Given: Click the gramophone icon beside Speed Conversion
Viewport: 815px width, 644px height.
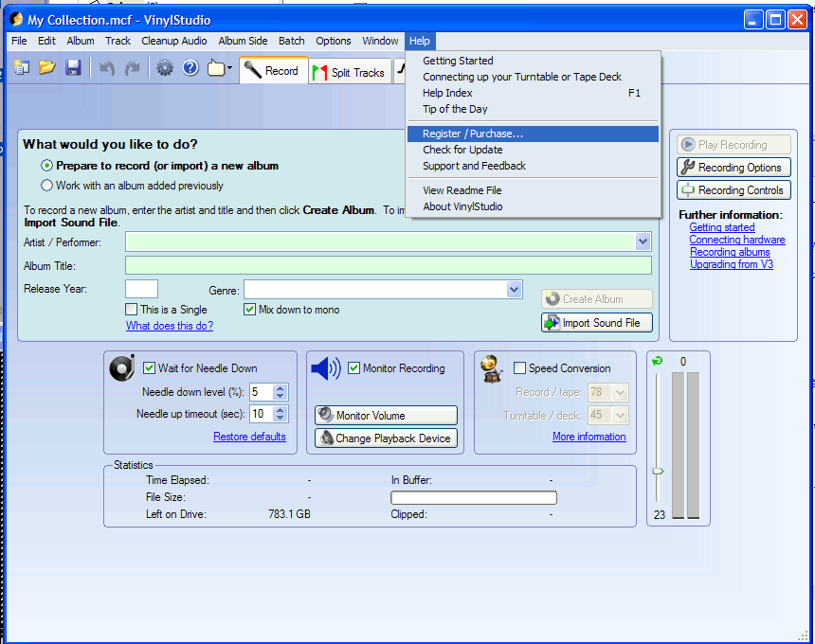Looking at the screenshot, I should [x=491, y=368].
